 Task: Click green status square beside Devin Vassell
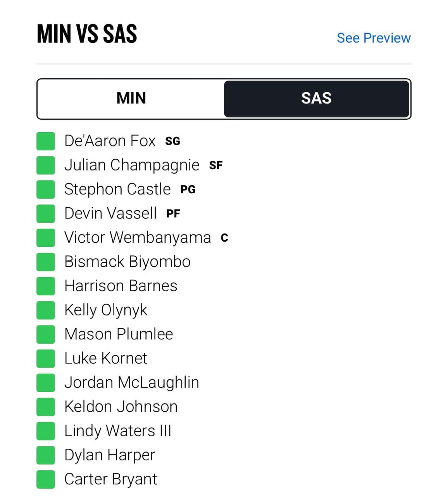pyautogui.click(x=46, y=214)
